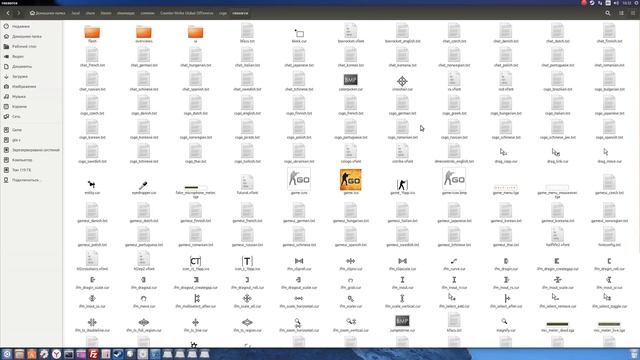Select the ui folder
This screenshot has width=640, height=360.
tap(196, 33)
